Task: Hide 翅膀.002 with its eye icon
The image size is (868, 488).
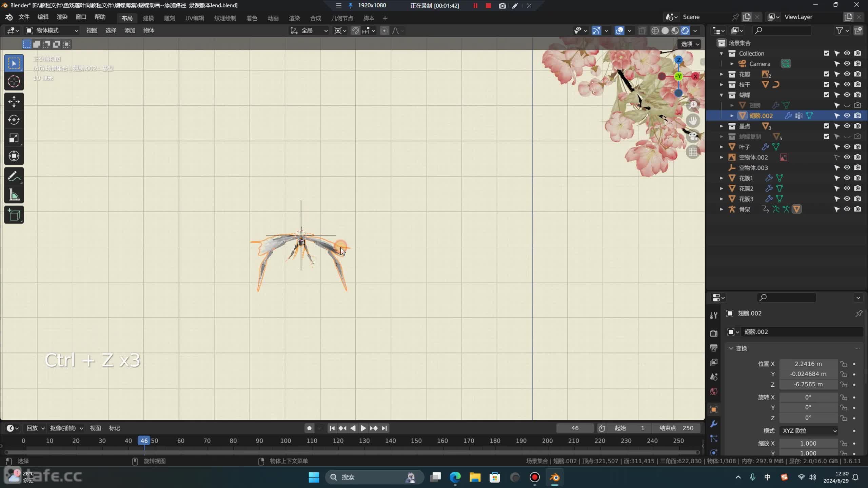Action: pos(847,116)
